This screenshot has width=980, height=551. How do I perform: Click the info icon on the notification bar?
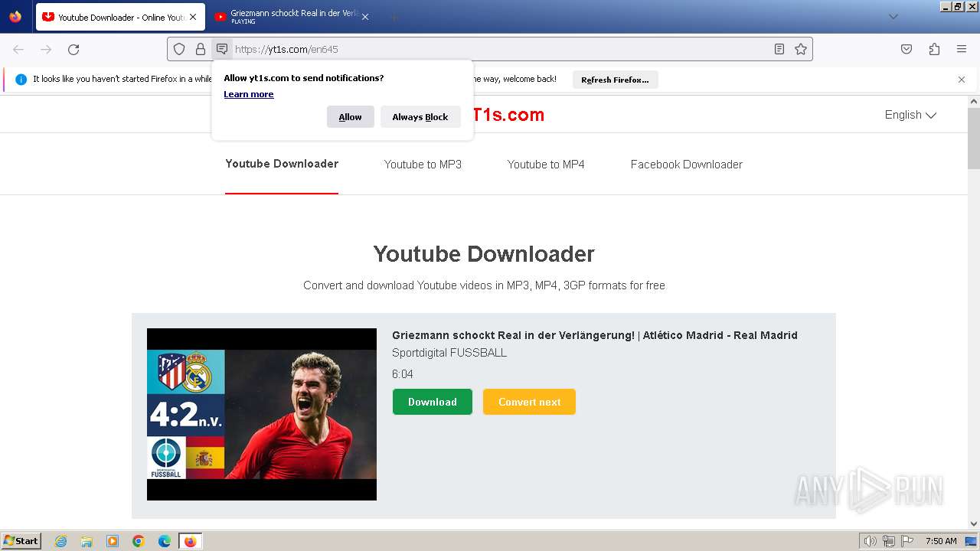point(21,79)
